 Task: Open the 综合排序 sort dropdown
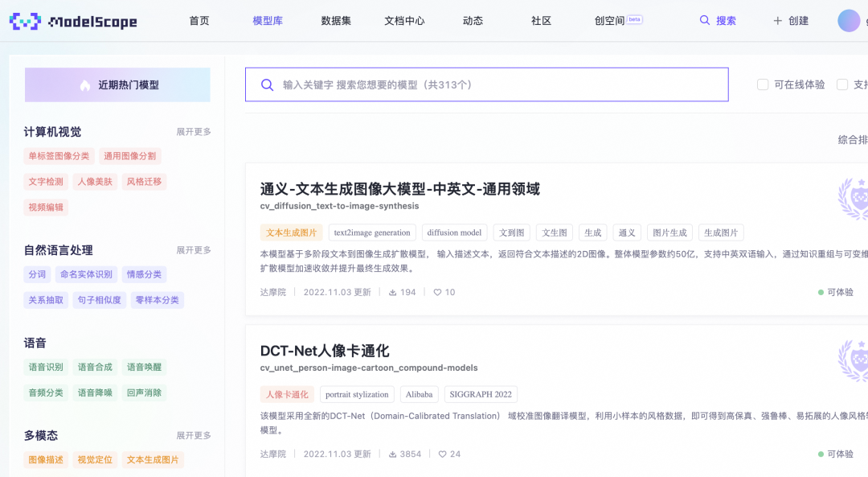pos(853,140)
